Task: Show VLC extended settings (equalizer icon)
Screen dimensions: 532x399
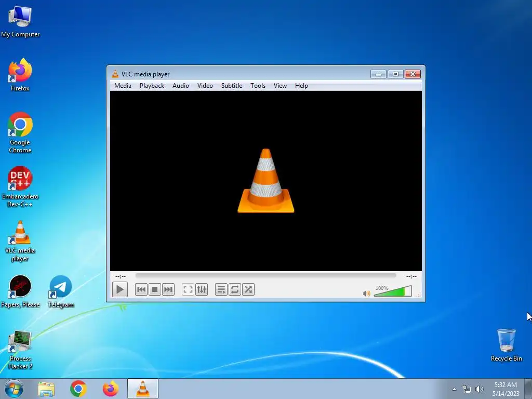Action: (x=202, y=289)
